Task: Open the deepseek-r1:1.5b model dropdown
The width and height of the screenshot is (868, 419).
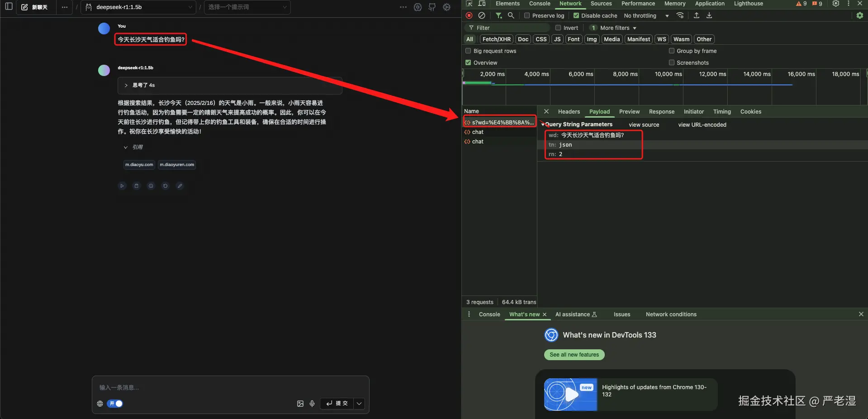Action: [138, 7]
